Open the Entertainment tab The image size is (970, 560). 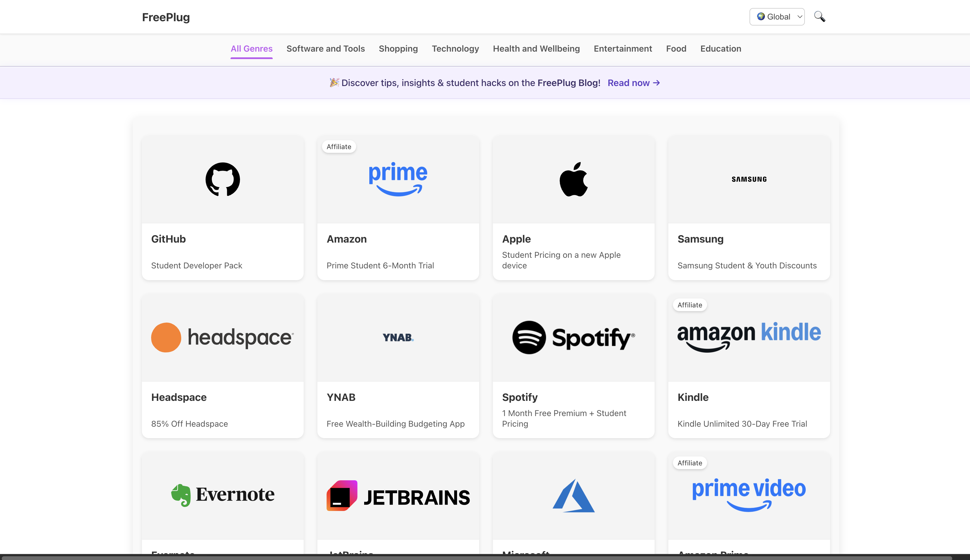click(x=623, y=48)
